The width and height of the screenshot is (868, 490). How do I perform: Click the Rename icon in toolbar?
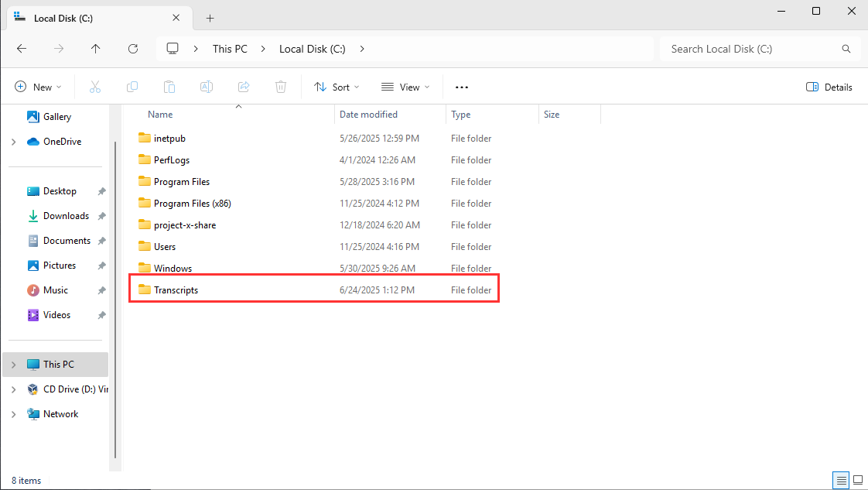click(x=207, y=87)
